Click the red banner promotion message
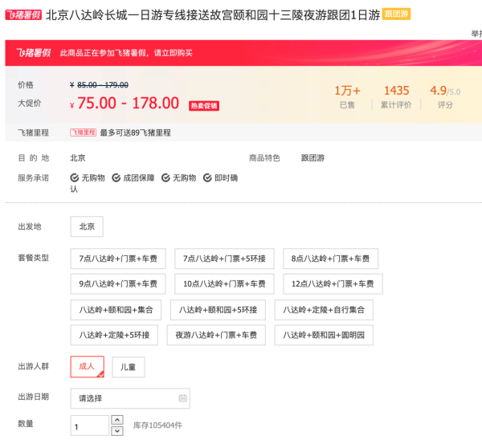 (x=126, y=53)
